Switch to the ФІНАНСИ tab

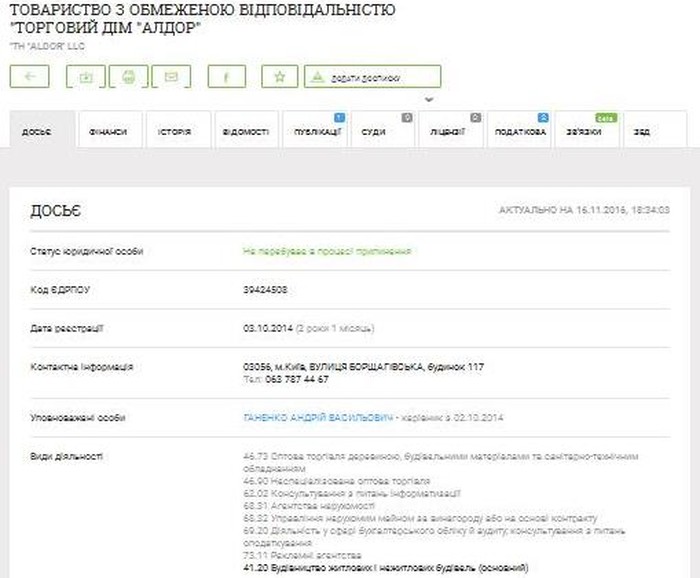tap(111, 129)
